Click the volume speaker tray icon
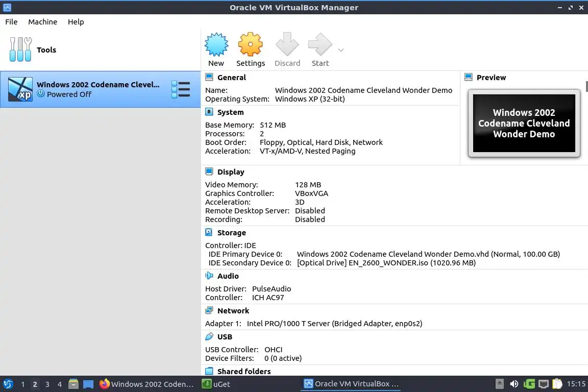The width and height of the screenshot is (588, 392). pos(514,384)
